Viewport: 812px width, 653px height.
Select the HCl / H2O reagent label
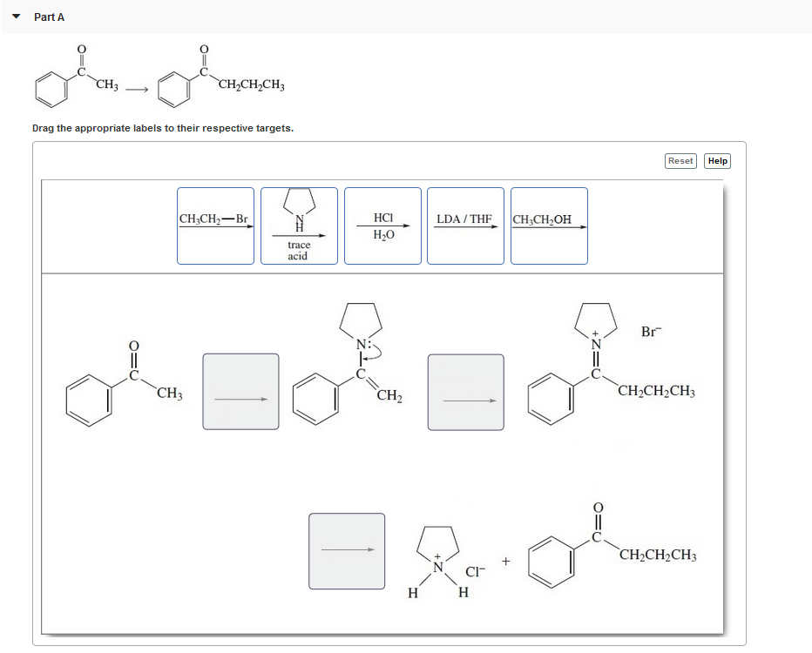pos(382,225)
